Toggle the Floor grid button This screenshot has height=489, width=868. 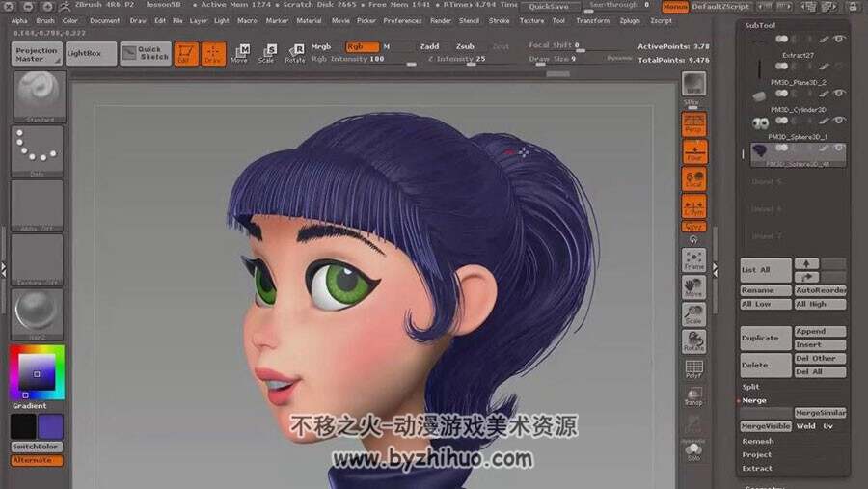693,151
